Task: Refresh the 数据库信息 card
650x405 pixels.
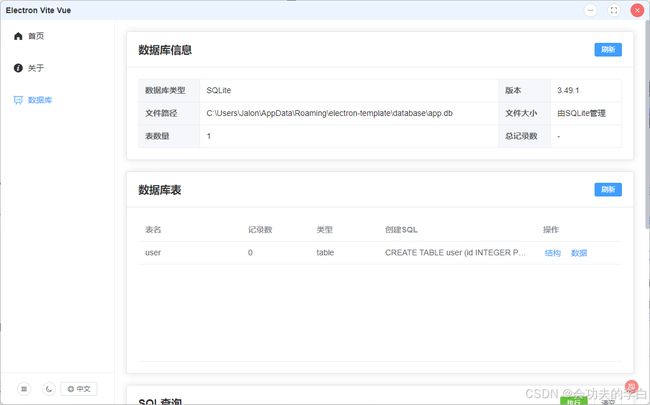Action: (608, 50)
